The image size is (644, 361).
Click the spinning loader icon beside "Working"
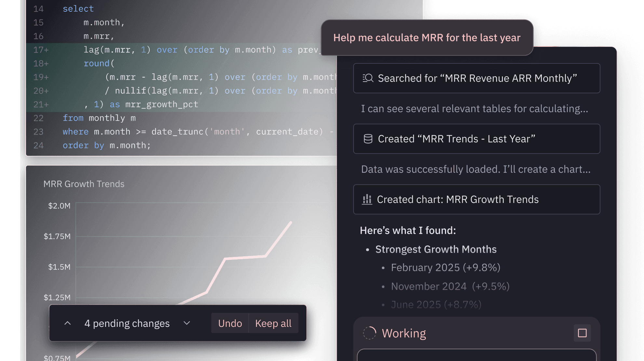pos(369,333)
